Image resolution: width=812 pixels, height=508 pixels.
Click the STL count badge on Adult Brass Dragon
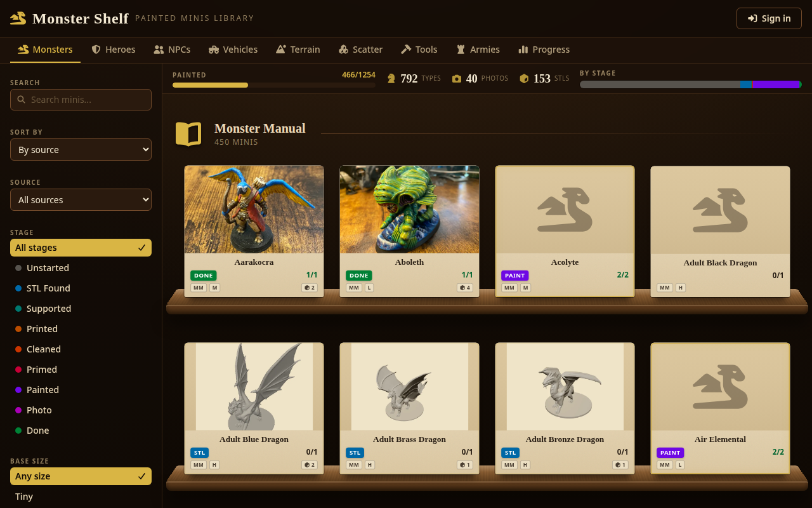click(x=465, y=465)
